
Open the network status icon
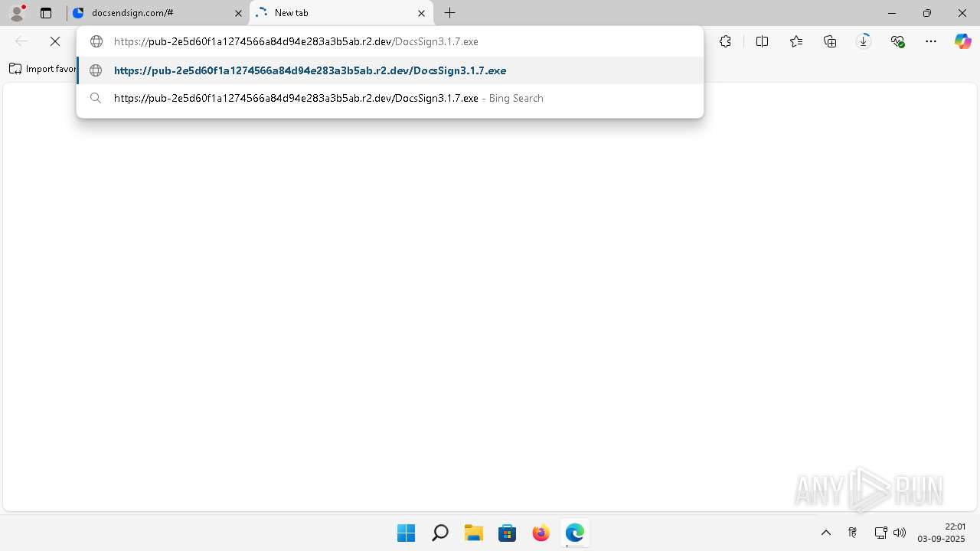coord(880,533)
